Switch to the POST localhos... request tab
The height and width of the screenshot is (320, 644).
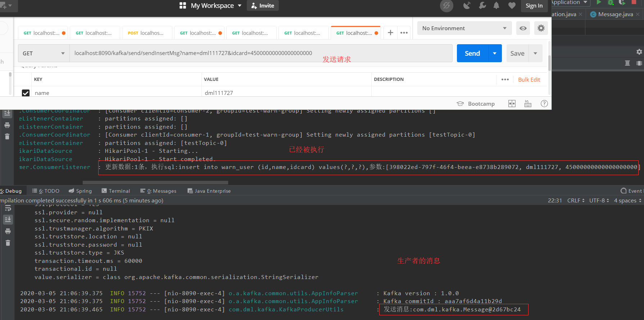click(147, 33)
